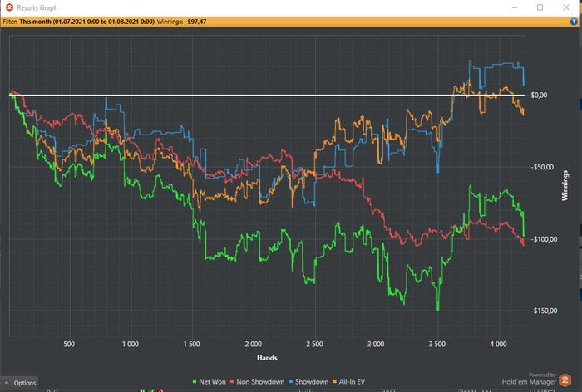Click the 4 000 hands axis label
582x392 pixels.
click(498, 344)
